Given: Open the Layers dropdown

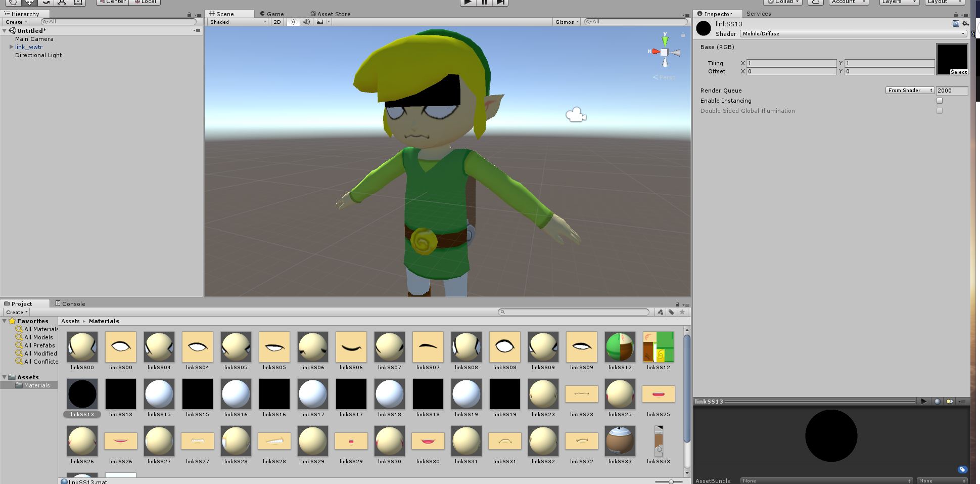Looking at the screenshot, I should [899, 2].
